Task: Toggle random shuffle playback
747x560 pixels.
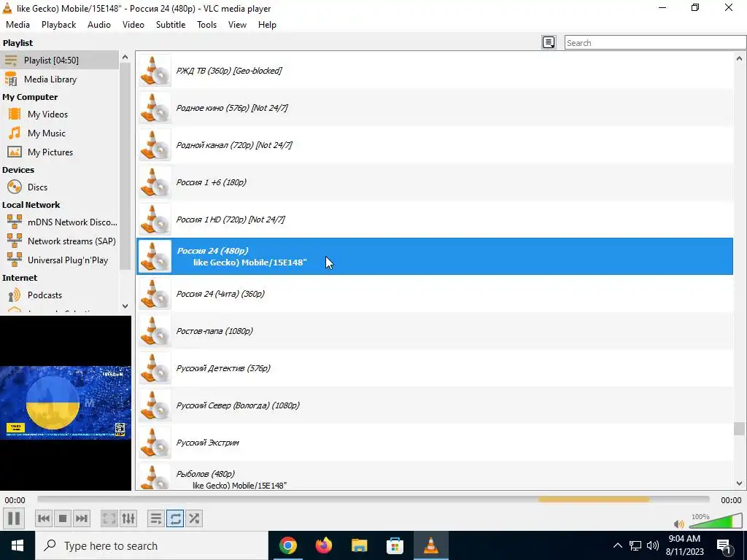Action: [x=194, y=518]
